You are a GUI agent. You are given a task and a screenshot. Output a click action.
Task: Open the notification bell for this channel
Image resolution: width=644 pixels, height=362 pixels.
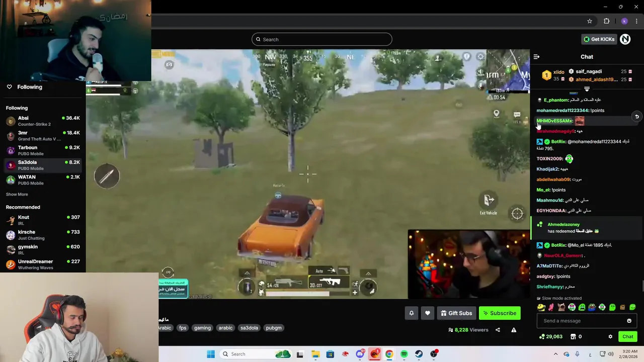[411, 313]
